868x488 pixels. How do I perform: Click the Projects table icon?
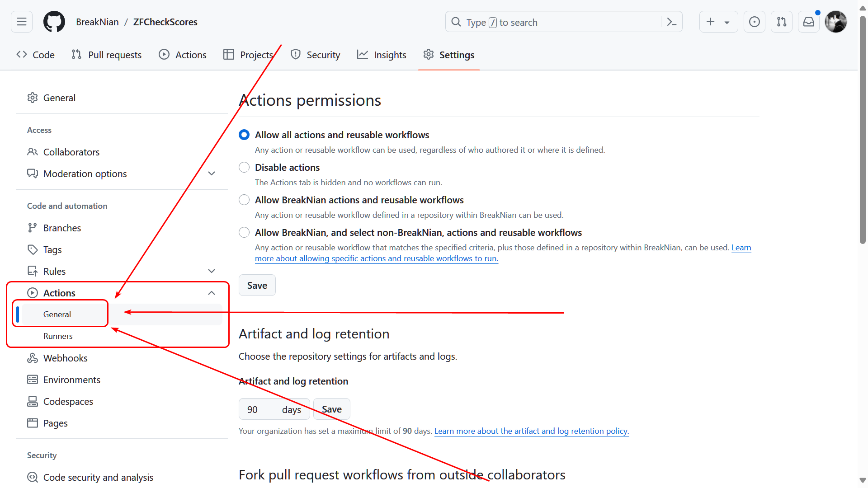tap(229, 55)
